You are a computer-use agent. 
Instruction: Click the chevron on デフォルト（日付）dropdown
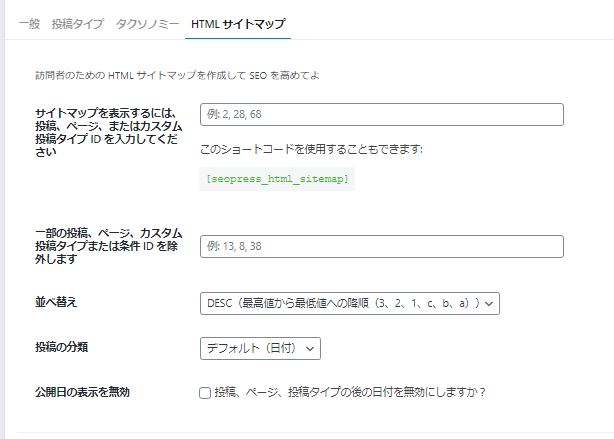click(310, 349)
